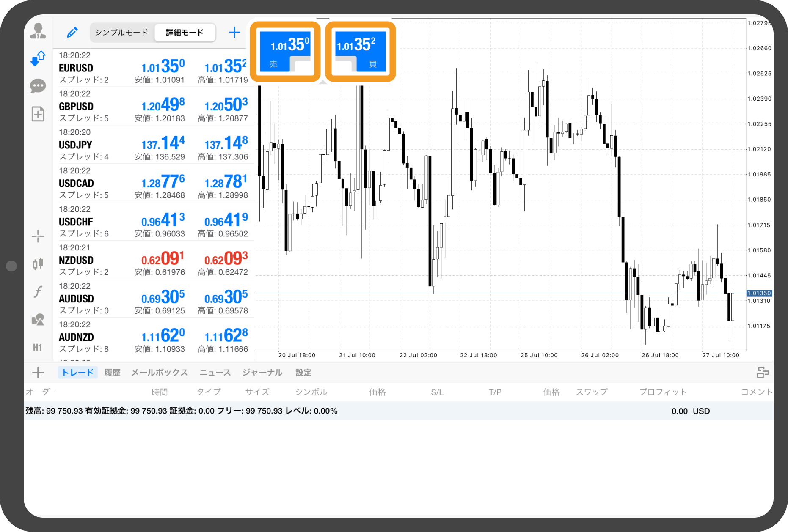The width and height of the screenshot is (788, 532).
Task: Click AUDNZD ask price 1.11628
Action: coord(226,336)
